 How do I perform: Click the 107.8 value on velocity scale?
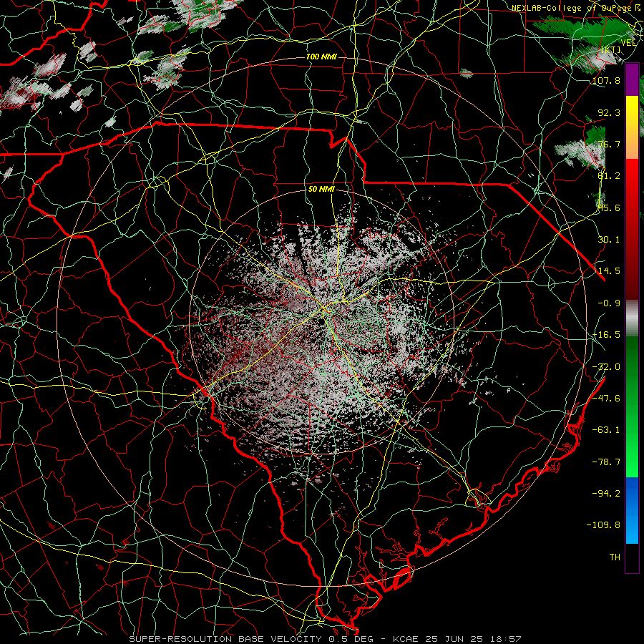[x=606, y=80]
